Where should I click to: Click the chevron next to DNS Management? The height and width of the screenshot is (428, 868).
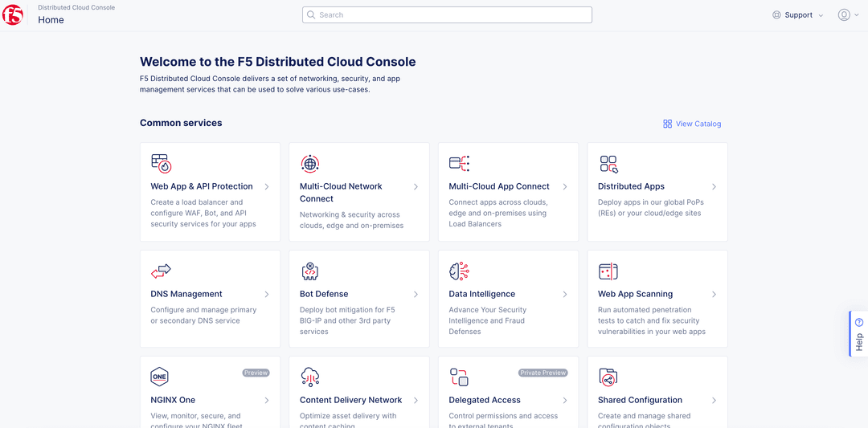[x=267, y=295]
